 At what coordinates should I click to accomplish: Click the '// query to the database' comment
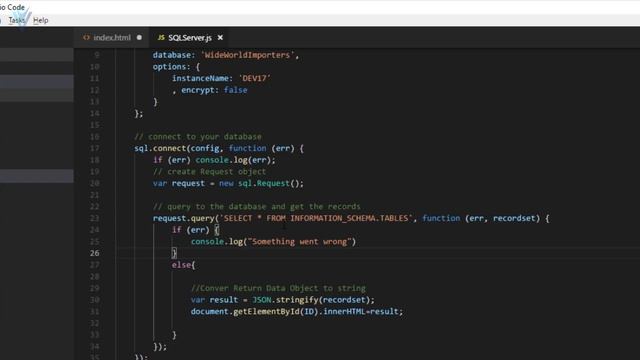pos(257,207)
